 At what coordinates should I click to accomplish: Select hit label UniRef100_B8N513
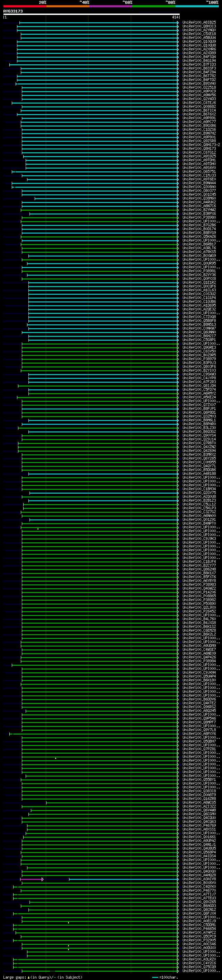tap(199, 324)
